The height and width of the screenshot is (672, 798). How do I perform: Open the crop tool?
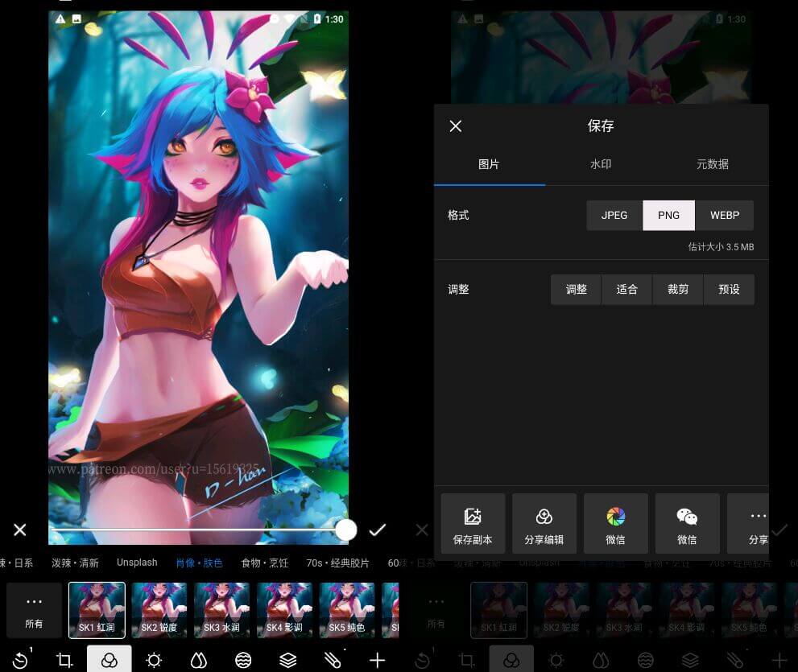click(64, 660)
